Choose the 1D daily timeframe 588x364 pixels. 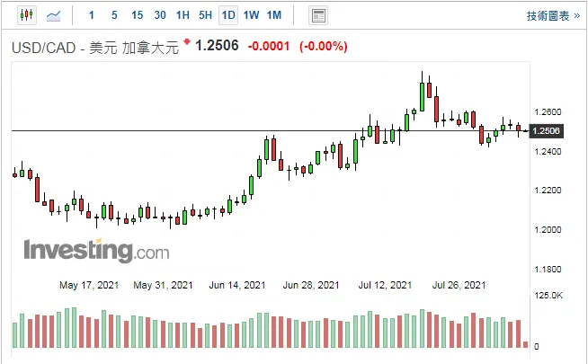228,15
